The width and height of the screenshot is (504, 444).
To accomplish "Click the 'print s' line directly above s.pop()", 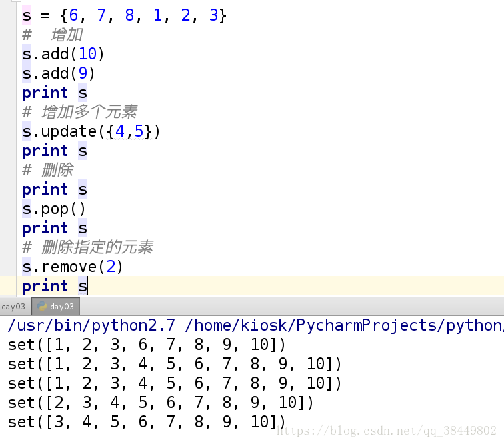I will point(54,189).
